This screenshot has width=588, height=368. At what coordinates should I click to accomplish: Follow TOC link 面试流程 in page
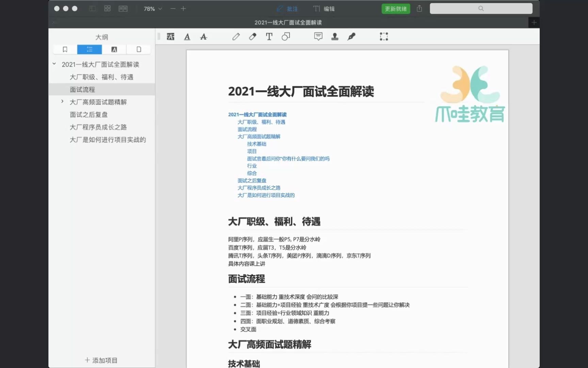(247, 129)
